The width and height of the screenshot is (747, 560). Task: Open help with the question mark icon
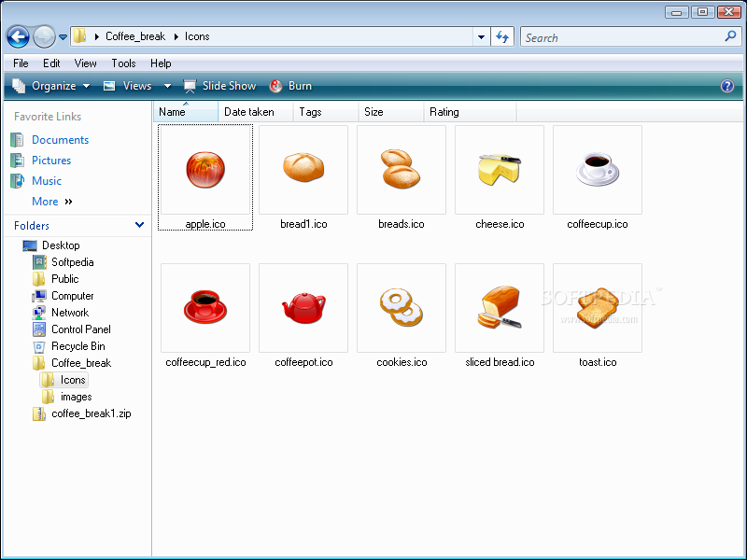tap(727, 86)
